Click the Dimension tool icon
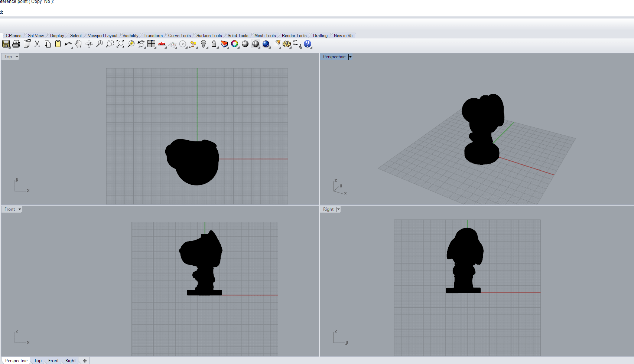This screenshot has width=634, height=364. coord(297,44)
